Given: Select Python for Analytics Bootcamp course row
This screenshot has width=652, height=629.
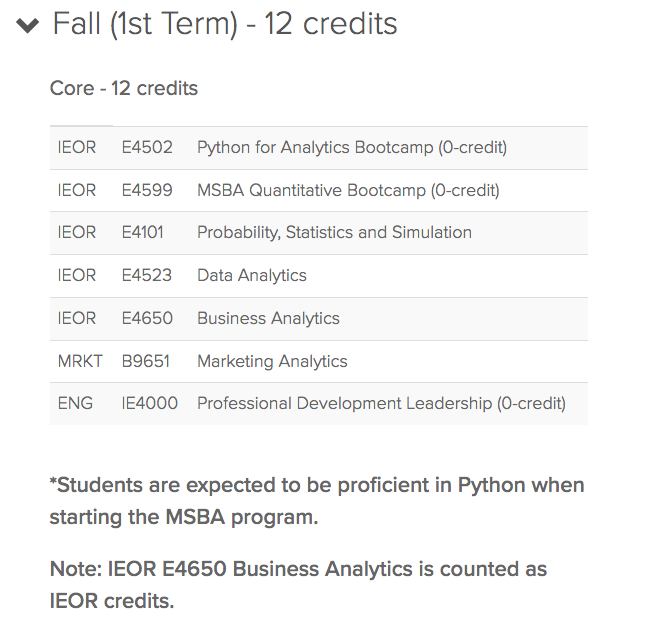Looking at the screenshot, I should pos(319,148).
